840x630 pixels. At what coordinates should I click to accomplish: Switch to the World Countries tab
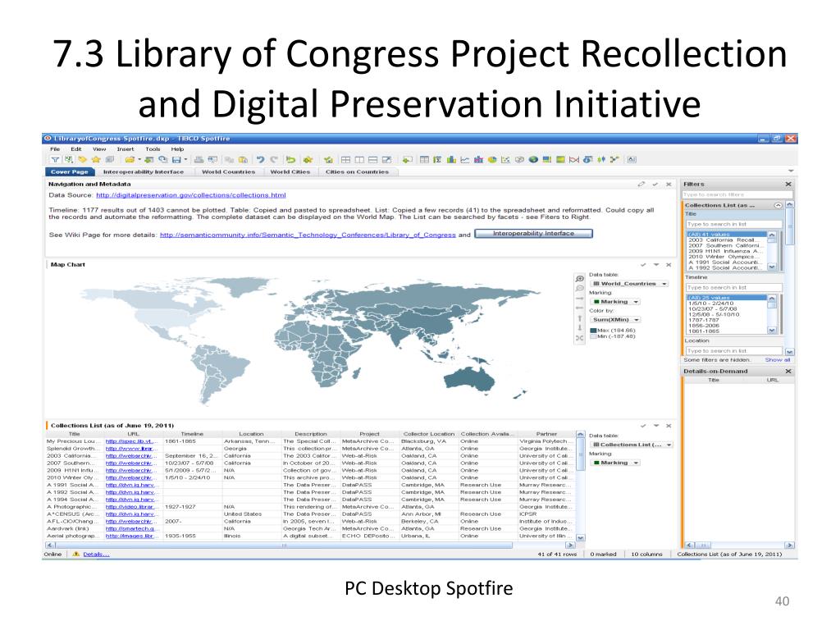pos(228,172)
